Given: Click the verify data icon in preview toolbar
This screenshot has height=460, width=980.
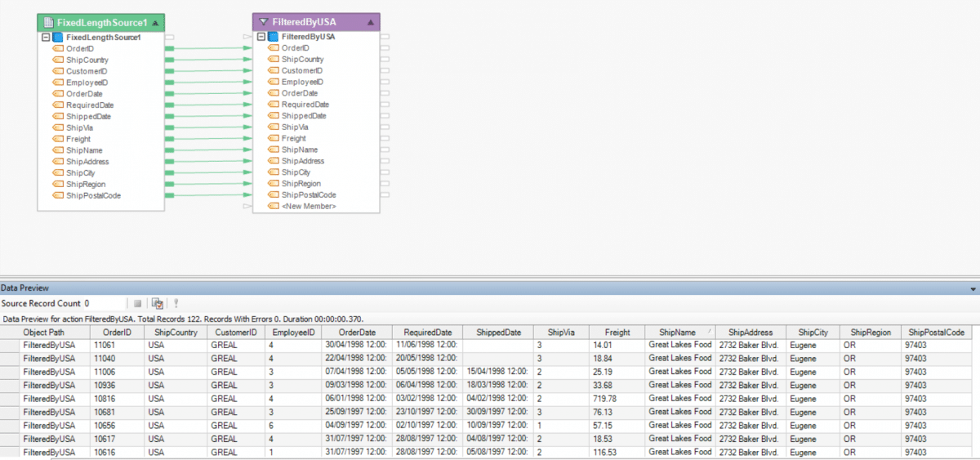Looking at the screenshot, I should [157, 303].
